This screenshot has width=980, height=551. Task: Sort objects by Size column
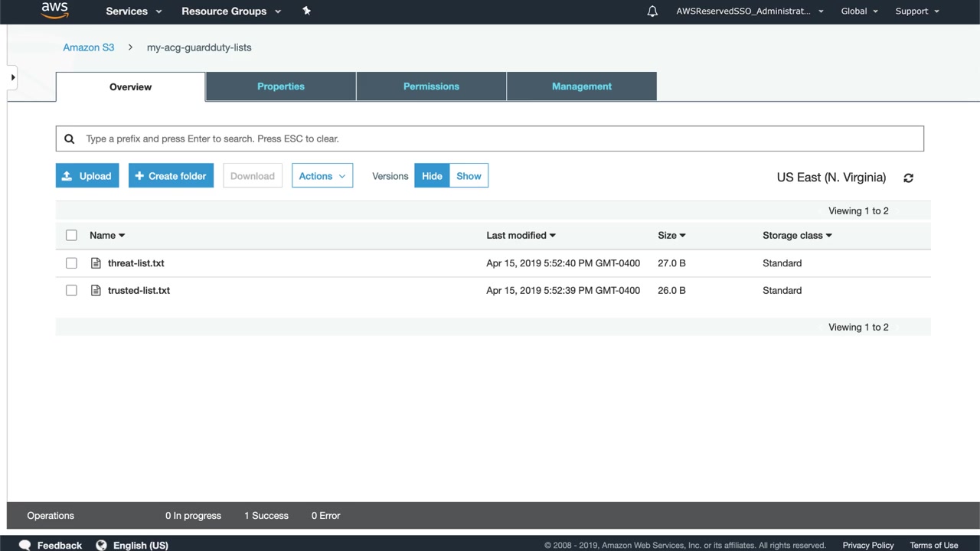click(671, 236)
